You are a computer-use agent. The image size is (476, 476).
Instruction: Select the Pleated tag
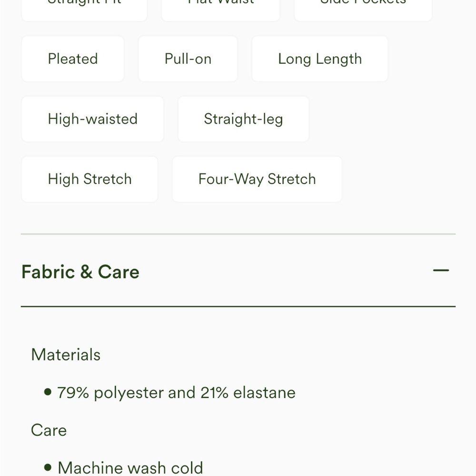[73, 59]
